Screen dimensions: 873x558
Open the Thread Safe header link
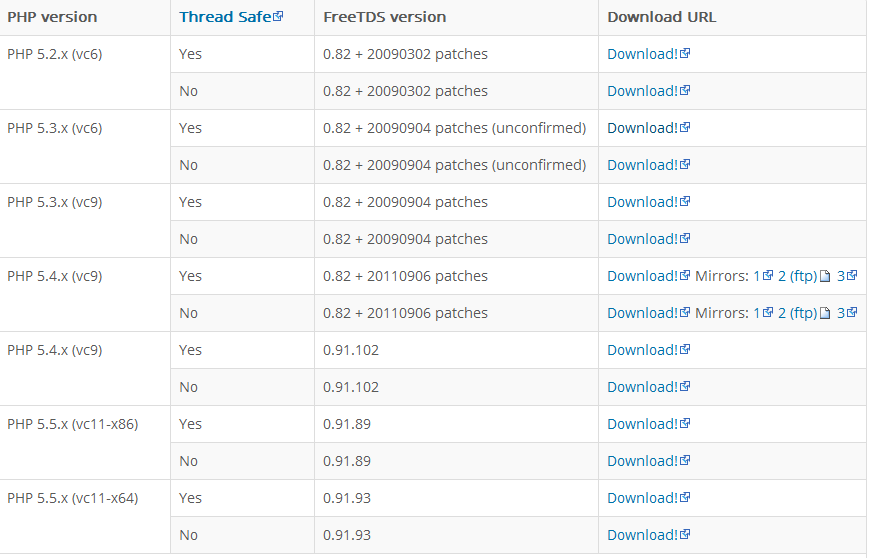[225, 17]
